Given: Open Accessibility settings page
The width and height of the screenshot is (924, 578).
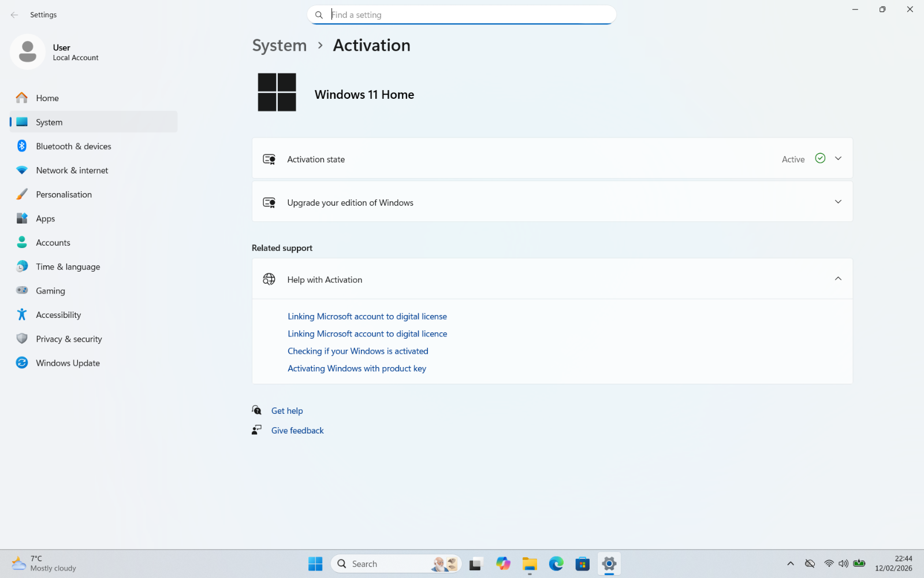Looking at the screenshot, I should click(58, 315).
